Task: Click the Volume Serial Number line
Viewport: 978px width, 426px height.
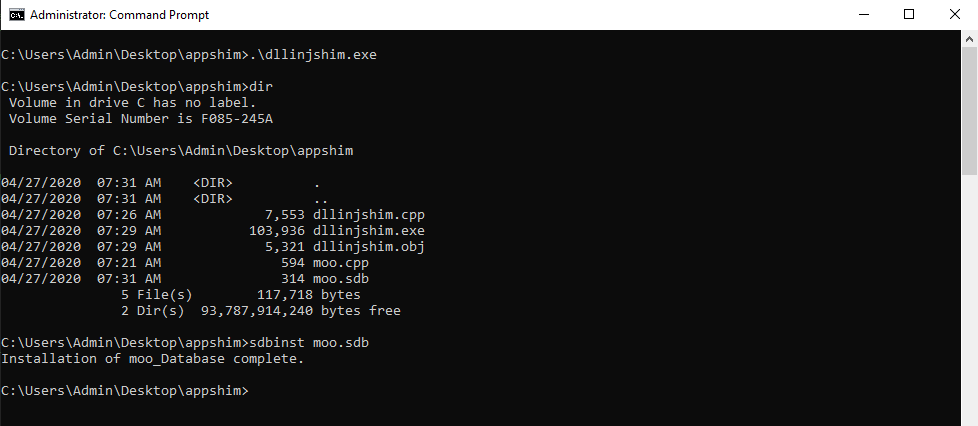Action: click(140, 119)
